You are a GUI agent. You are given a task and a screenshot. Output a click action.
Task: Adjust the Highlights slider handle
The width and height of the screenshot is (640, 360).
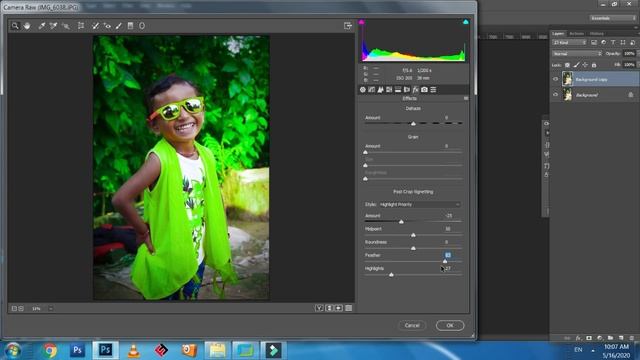(391, 275)
